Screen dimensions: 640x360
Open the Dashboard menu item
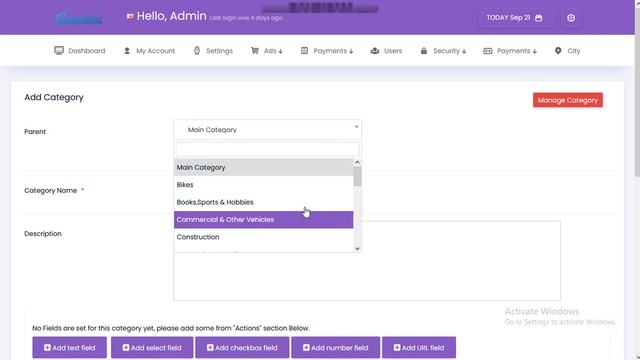(x=80, y=51)
